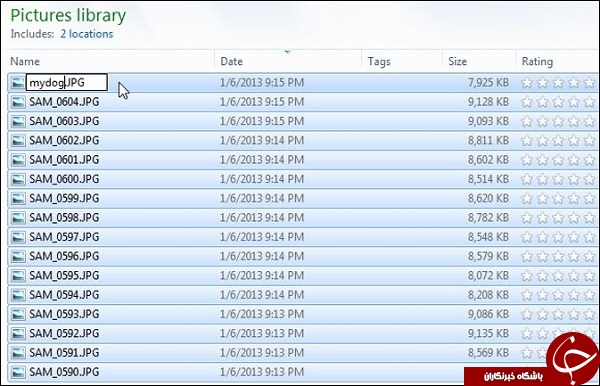Image resolution: width=600 pixels, height=386 pixels.
Task: Click the file icon for SAM_0599.JPG
Action: click(18, 198)
